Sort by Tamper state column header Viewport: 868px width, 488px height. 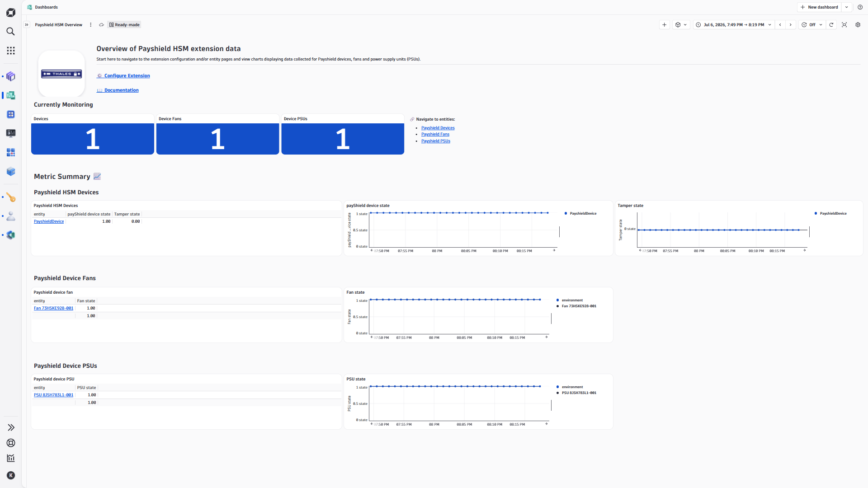click(x=127, y=214)
